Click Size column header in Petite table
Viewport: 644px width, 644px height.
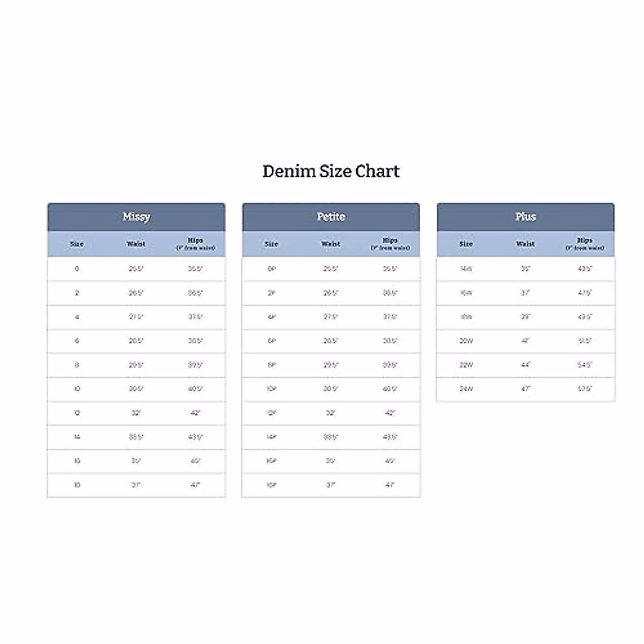pyautogui.click(x=272, y=244)
